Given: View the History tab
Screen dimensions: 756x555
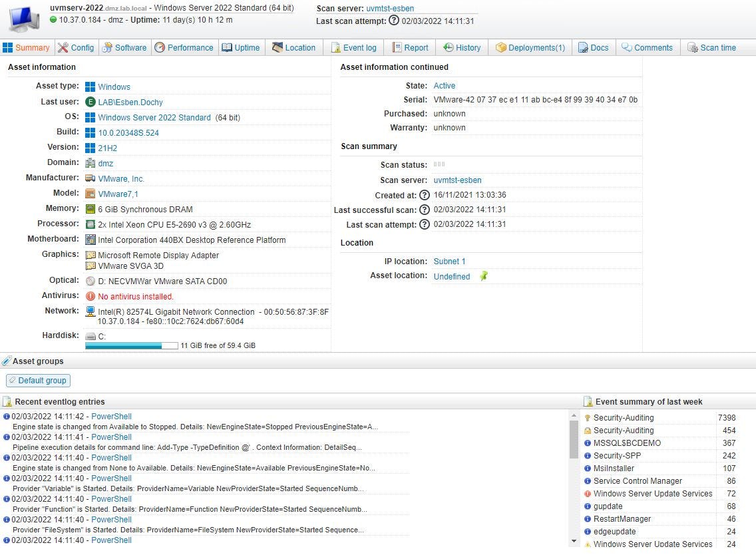Looking at the screenshot, I should click(462, 48).
